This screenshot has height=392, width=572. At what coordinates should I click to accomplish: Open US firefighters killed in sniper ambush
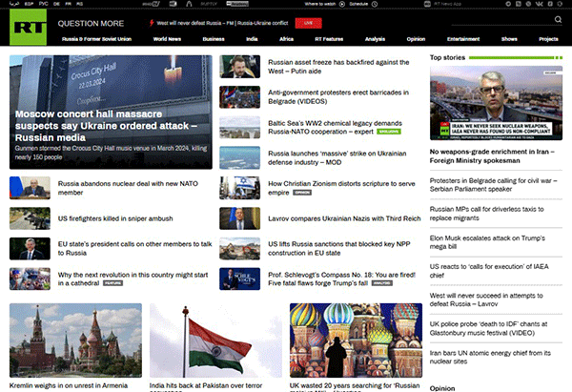115,218
